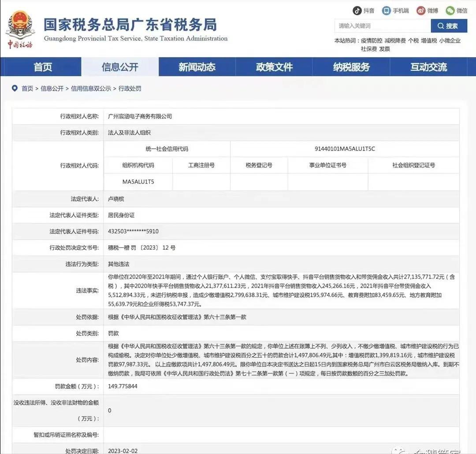The image size is (476, 454).
Task: Click the magnifier icon on the 搜索 button
Action: click(441, 26)
